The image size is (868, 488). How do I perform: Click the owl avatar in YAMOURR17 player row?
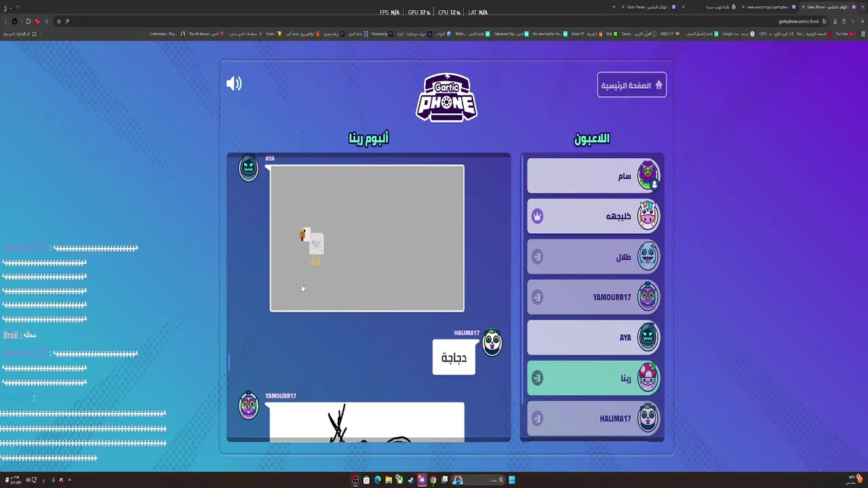point(648,296)
